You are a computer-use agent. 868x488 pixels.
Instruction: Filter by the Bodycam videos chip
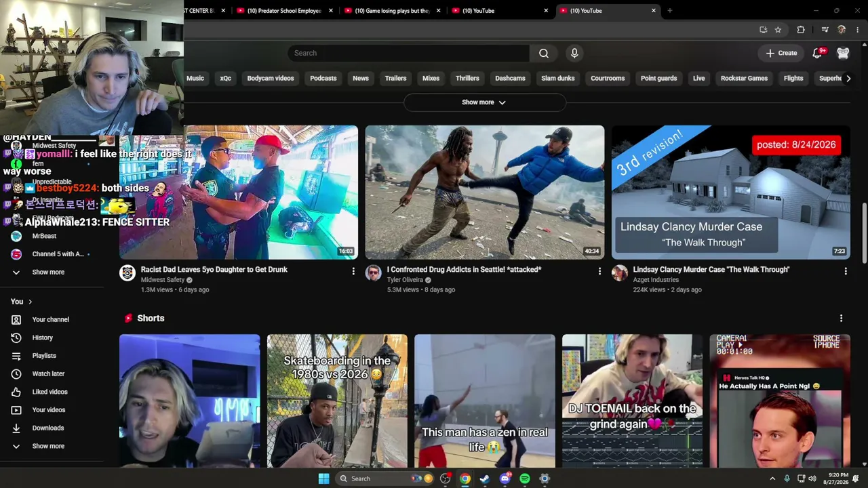point(271,79)
